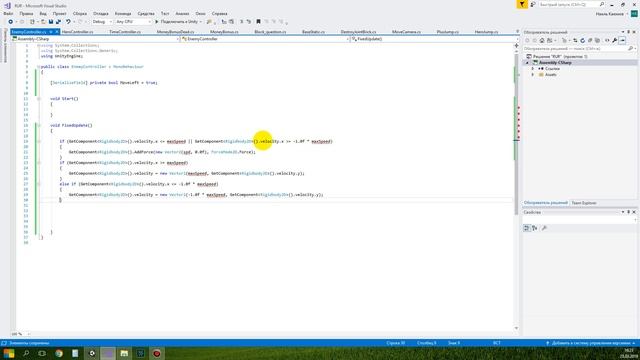Collapse the EnemyController class outline toggle
The image size is (640, 360).
pyautogui.click(x=39, y=67)
